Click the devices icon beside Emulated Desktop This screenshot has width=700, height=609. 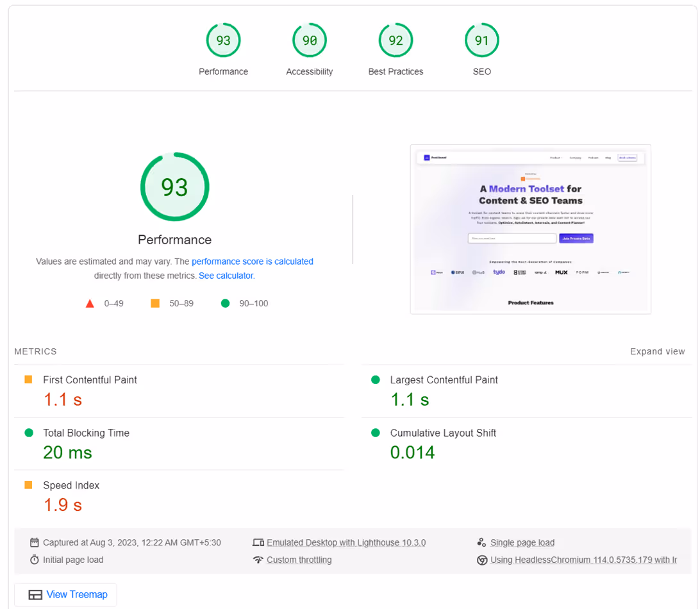tap(258, 542)
